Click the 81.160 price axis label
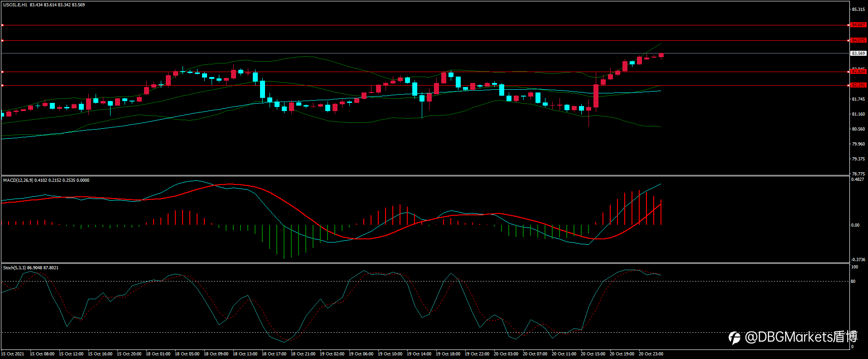The width and height of the screenshot is (868, 359). (x=858, y=114)
